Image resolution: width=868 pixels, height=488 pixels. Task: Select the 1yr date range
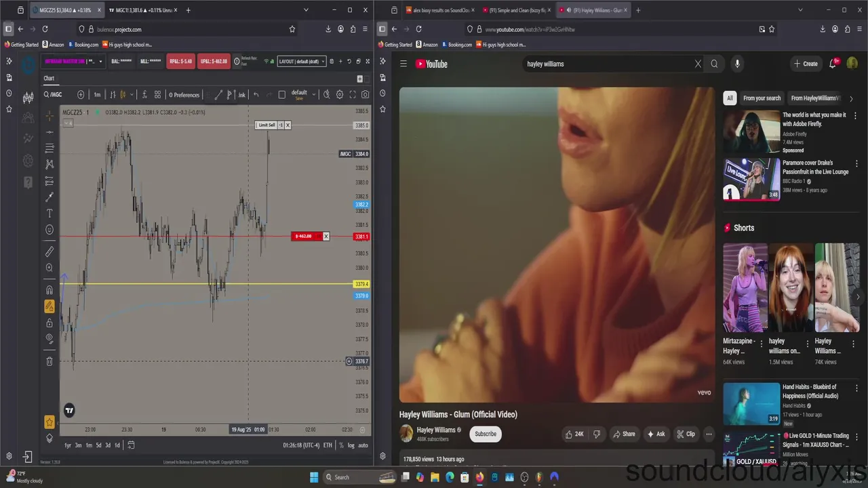pyautogui.click(x=68, y=445)
